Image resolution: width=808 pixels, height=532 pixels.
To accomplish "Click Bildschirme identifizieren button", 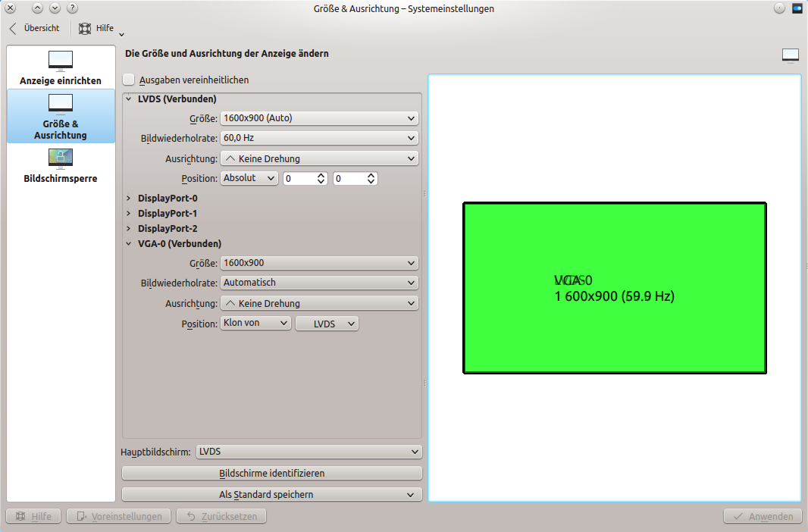I will 271,473.
